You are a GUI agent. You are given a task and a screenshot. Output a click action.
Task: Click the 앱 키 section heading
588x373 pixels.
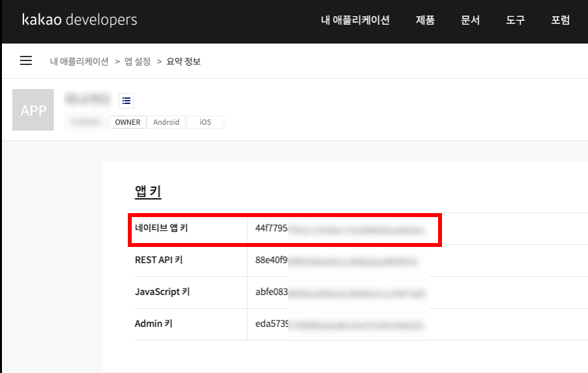pyautogui.click(x=148, y=191)
